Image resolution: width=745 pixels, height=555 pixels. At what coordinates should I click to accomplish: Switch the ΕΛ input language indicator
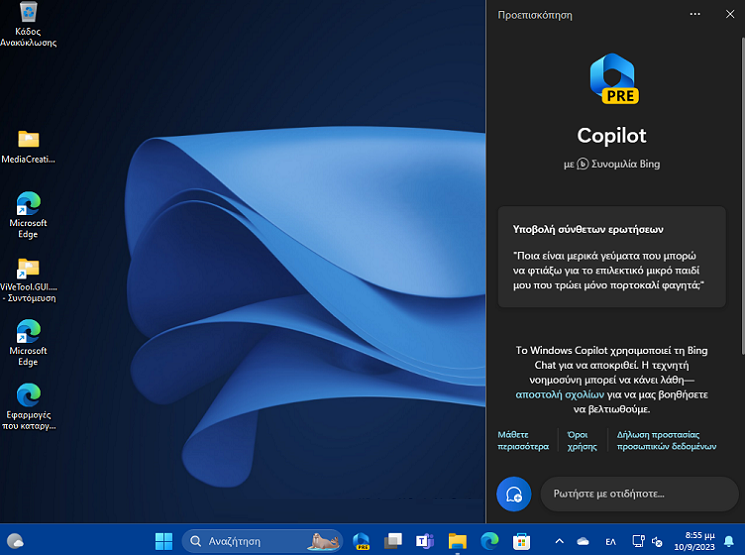611,541
